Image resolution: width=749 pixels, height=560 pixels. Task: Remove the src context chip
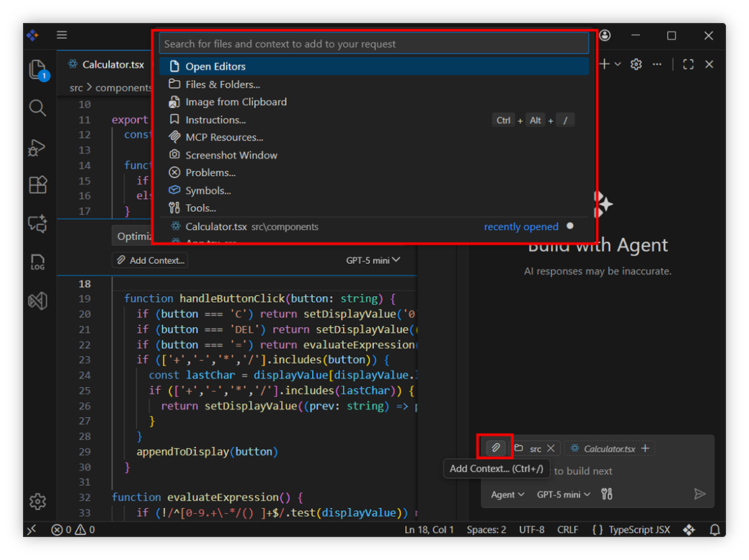pyautogui.click(x=551, y=448)
